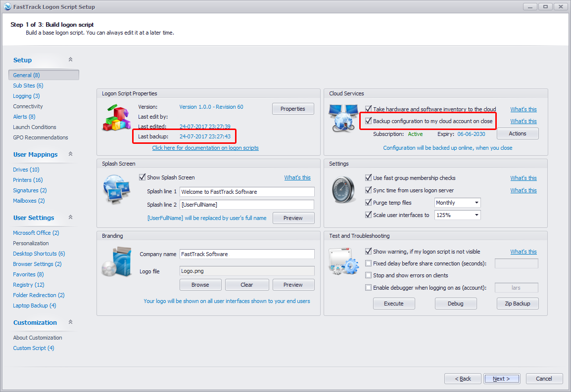Click the Back button

(463, 379)
